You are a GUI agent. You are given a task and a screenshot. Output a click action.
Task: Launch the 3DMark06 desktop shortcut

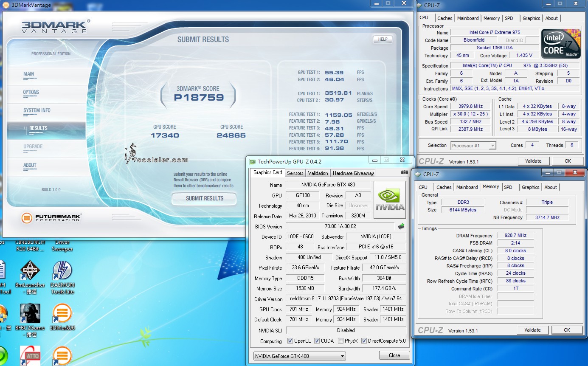click(62, 313)
